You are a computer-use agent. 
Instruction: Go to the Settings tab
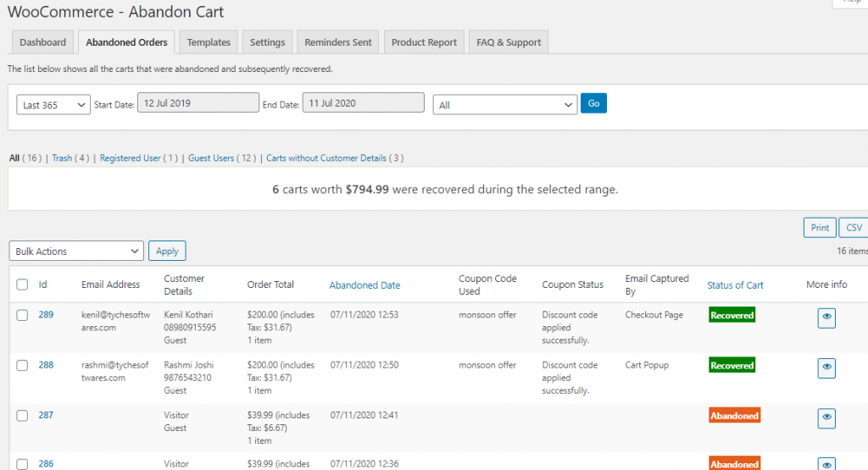(267, 42)
